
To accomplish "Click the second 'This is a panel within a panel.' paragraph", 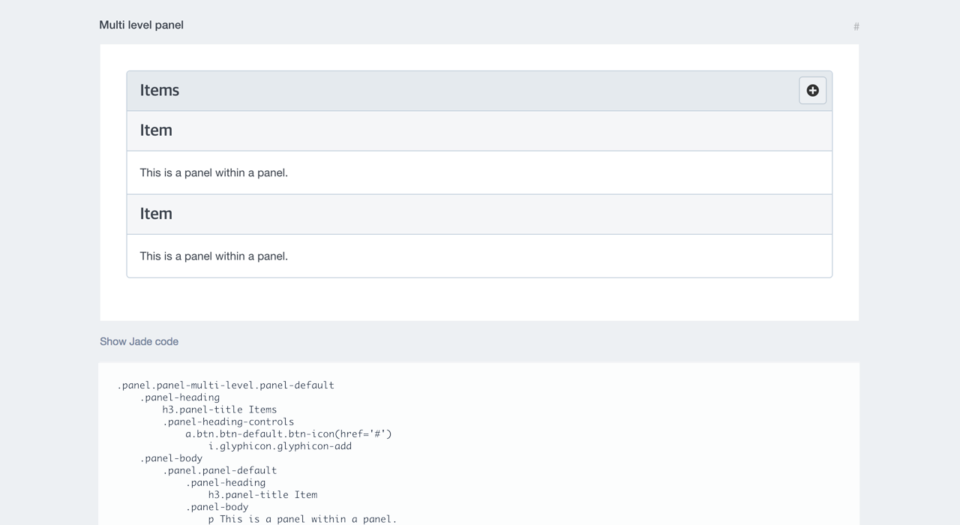I will click(214, 256).
